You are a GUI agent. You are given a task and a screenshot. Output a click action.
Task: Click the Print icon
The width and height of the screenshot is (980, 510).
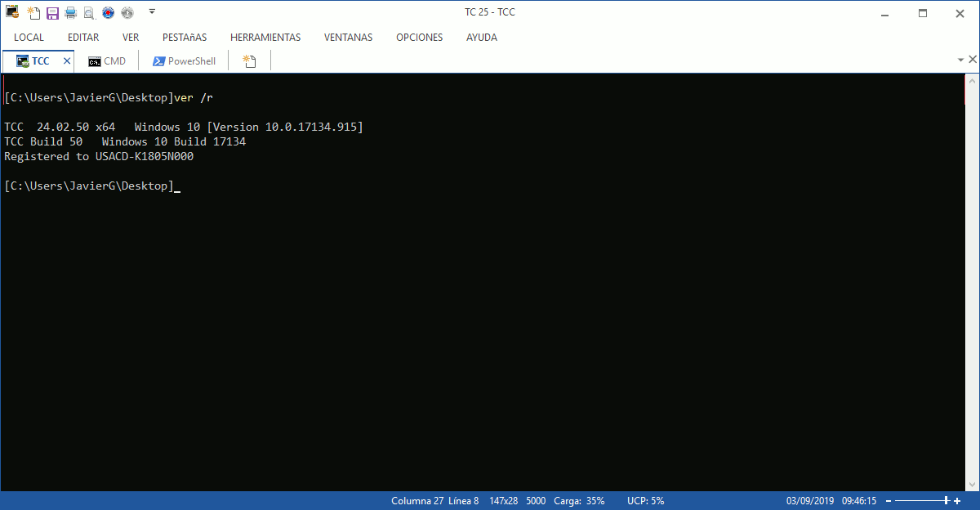tap(70, 13)
